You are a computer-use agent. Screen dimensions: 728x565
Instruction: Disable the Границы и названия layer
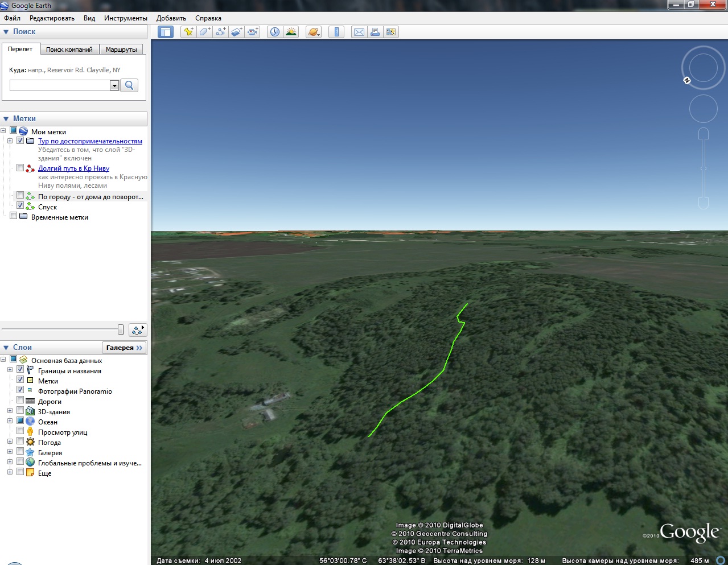20,369
